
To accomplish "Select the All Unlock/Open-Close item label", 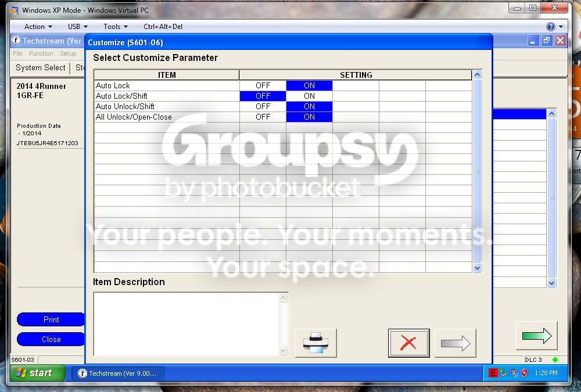I will pyautogui.click(x=134, y=117).
